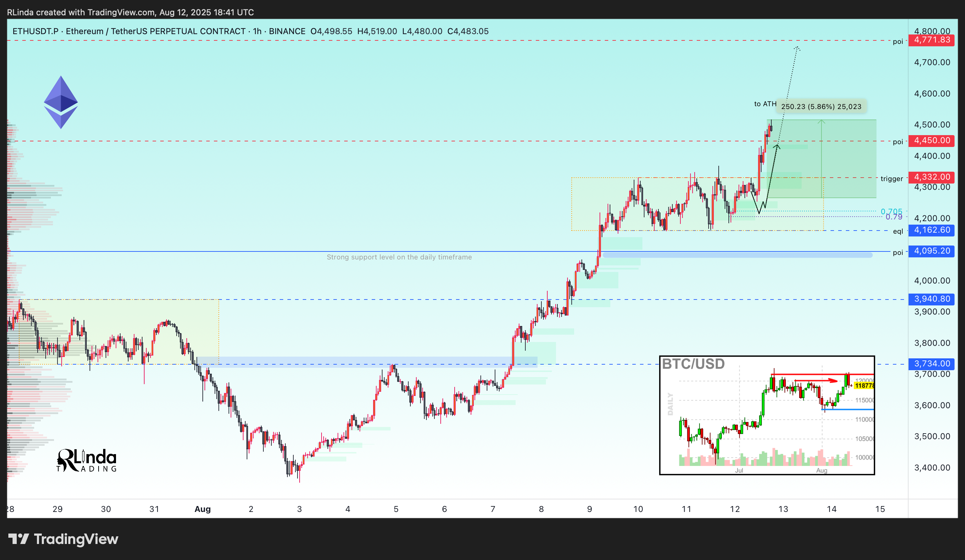This screenshot has height=560, width=965.
Task: Click date 5 on the time axis
Action: [x=396, y=509]
